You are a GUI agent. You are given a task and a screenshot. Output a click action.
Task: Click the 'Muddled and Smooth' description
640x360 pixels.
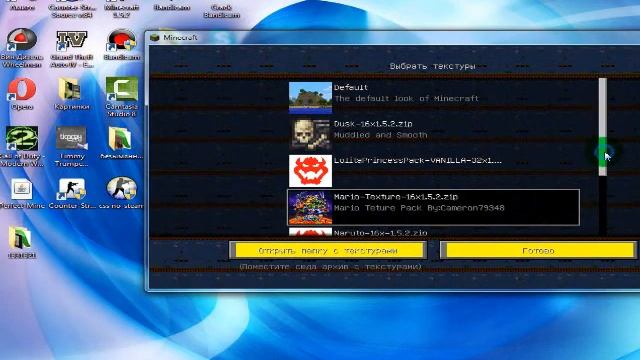pos(380,135)
